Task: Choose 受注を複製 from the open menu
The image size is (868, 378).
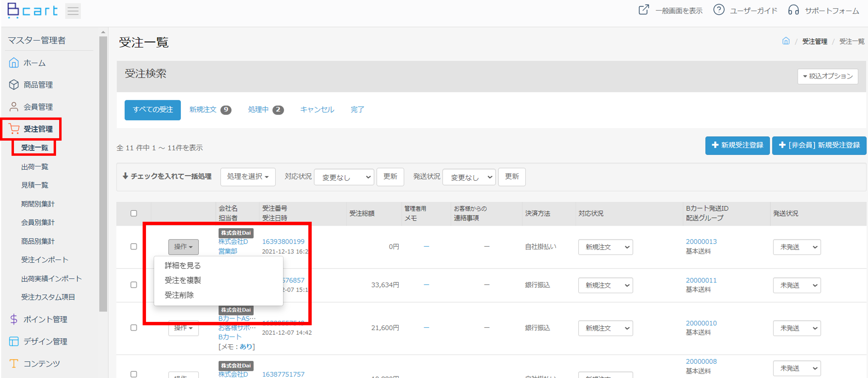Action: pyautogui.click(x=183, y=280)
